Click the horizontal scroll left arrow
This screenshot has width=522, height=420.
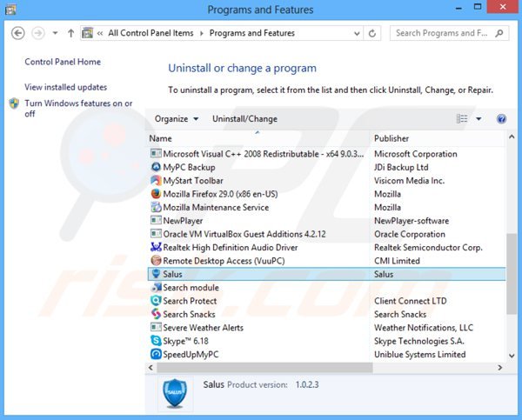151,368
